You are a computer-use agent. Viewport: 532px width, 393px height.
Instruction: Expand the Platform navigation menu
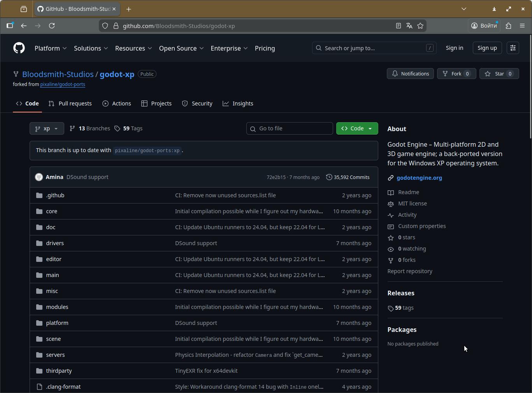[51, 48]
